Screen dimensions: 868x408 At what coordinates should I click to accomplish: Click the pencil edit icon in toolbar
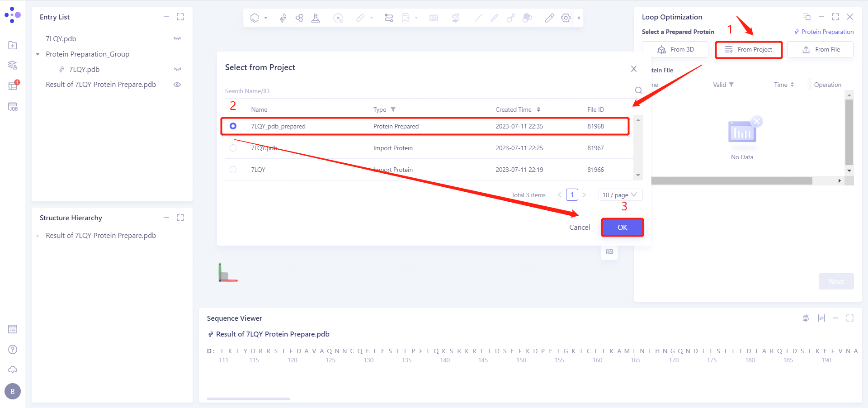(x=549, y=18)
